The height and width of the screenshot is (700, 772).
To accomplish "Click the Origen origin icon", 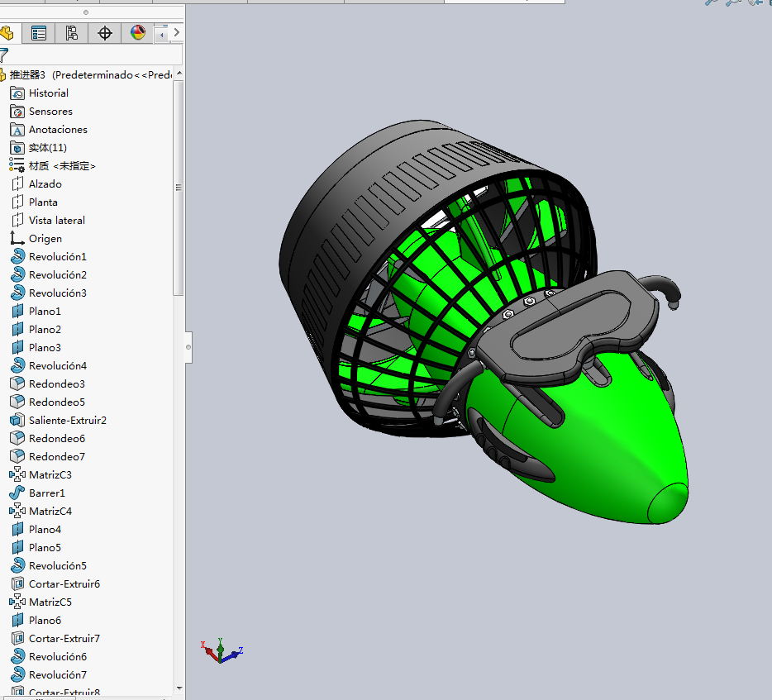I will click(x=17, y=239).
